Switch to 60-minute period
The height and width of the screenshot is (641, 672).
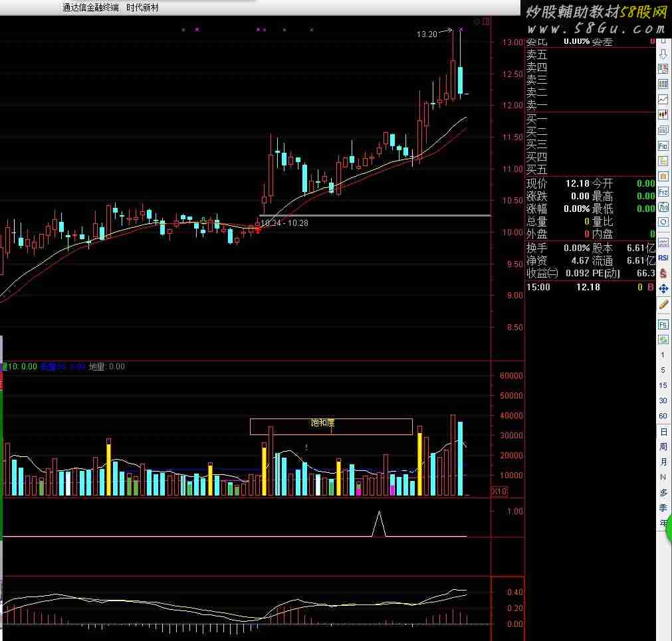[663, 416]
